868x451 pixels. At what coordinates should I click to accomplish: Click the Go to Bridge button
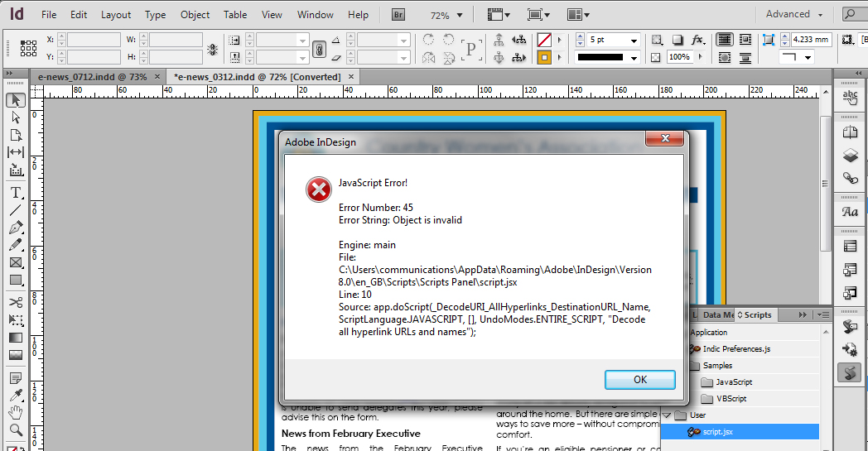coord(398,15)
